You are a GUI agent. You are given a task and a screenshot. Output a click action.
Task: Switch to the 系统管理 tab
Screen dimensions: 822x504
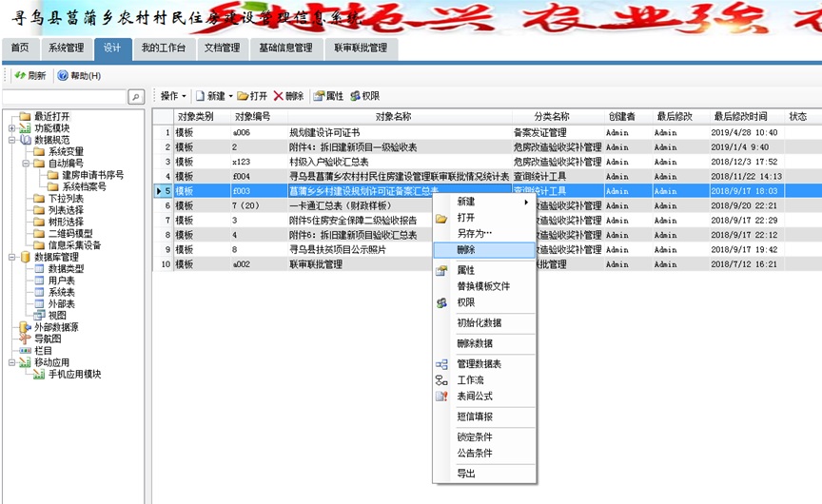click(66, 48)
